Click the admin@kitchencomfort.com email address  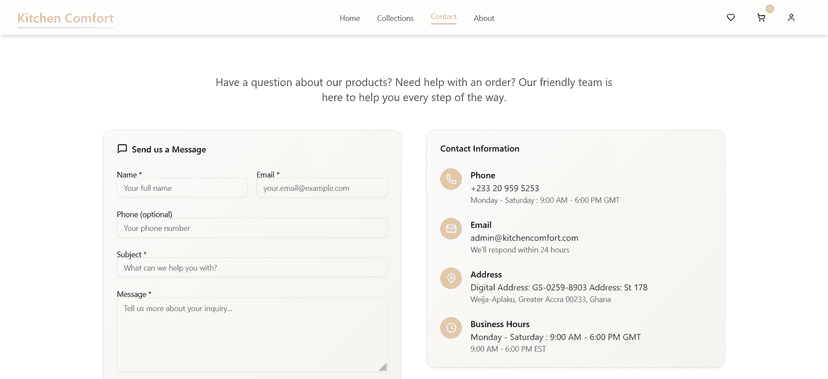pos(524,238)
